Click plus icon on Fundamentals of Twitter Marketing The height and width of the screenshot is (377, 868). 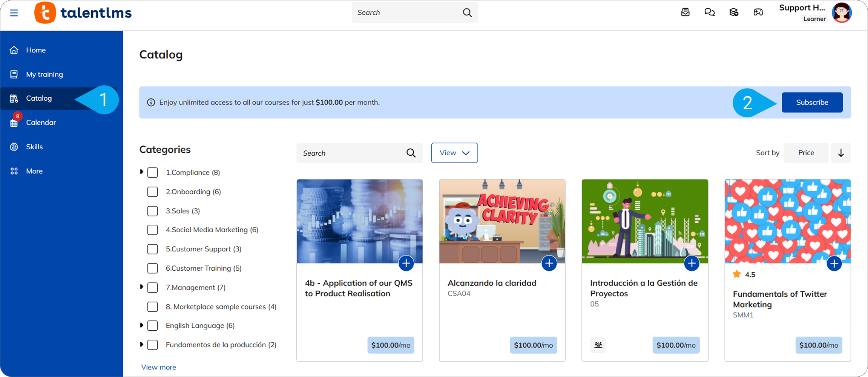(x=834, y=263)
